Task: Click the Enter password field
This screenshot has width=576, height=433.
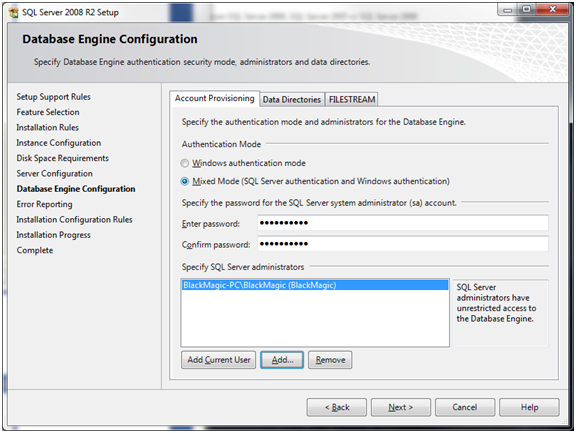Action: pyautogui.click(x=403, y=223)
